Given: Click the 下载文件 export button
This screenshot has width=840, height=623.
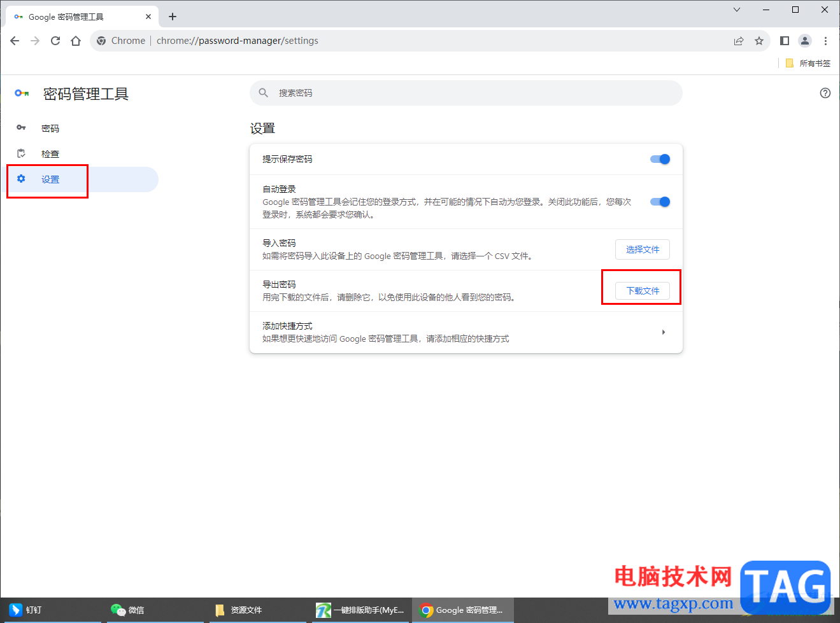Looking at the screenshot, I should (x=643, y=291).
